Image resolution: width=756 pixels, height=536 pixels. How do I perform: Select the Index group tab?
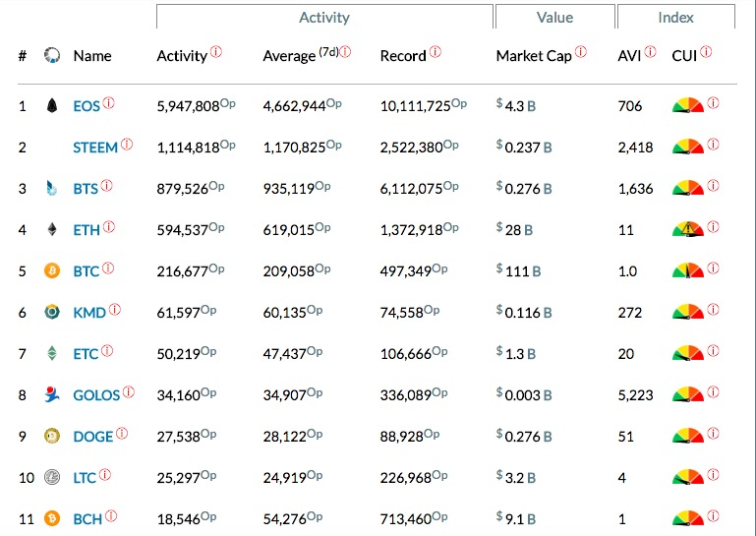tap(675, 18)
